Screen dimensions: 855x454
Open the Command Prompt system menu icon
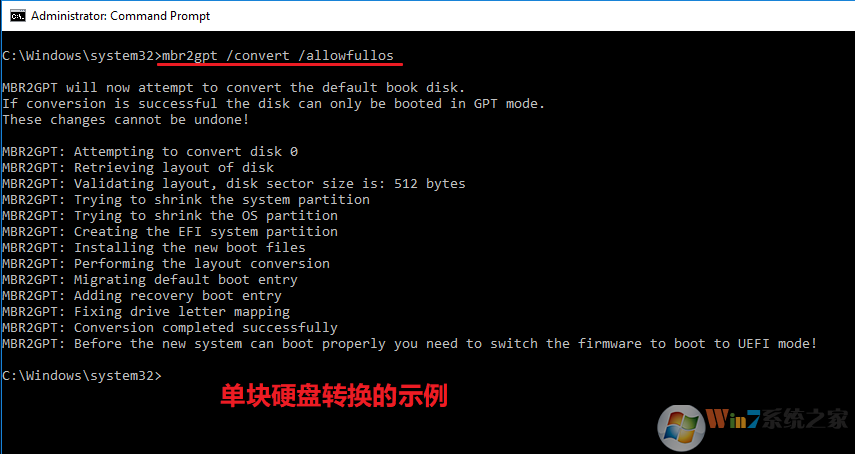pyautogui.click(x=15, y=17)
